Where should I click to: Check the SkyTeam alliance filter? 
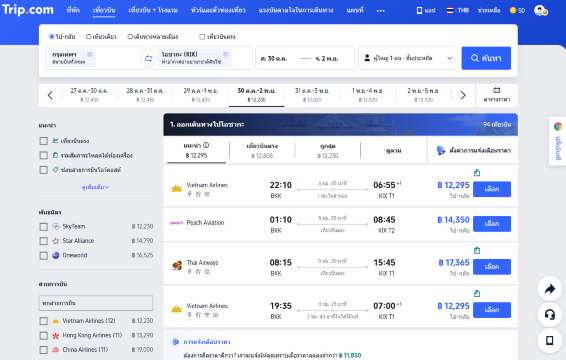[44, 227]
